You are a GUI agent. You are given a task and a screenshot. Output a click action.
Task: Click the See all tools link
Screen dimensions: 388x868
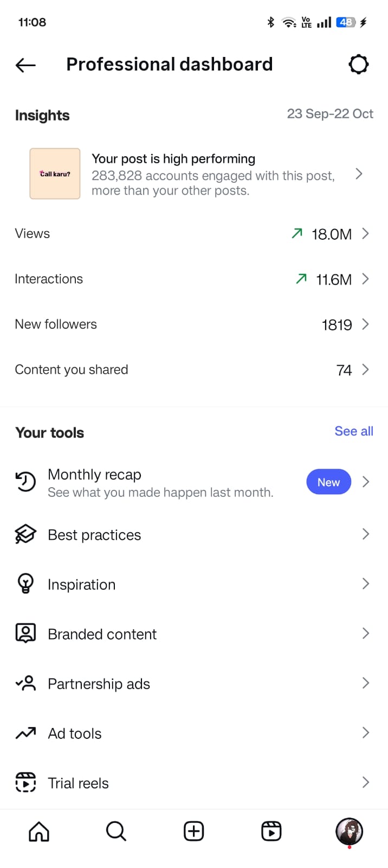(x=354, y=431)
